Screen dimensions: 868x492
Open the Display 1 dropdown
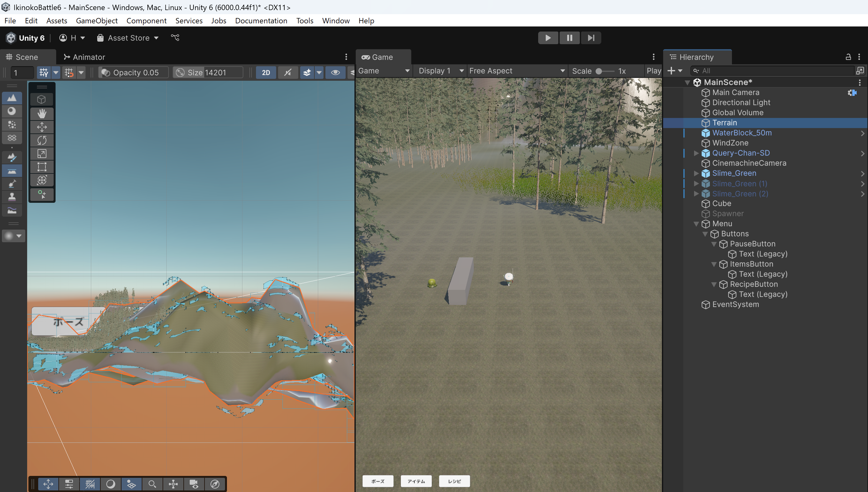pyautogui.click(x=440, y=71)
